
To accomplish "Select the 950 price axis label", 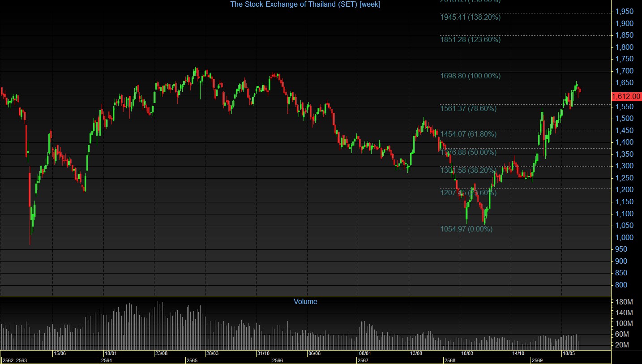I will pos(622,249).
